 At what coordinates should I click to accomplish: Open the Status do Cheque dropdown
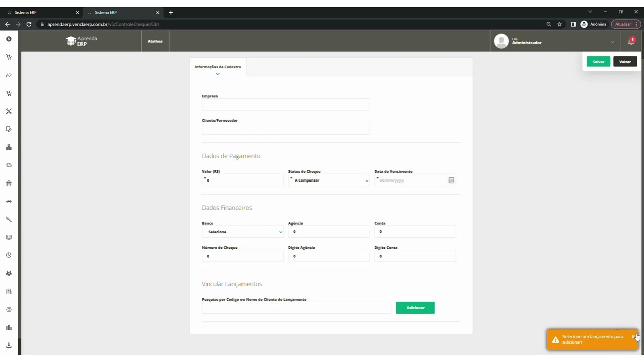point(329,180)
